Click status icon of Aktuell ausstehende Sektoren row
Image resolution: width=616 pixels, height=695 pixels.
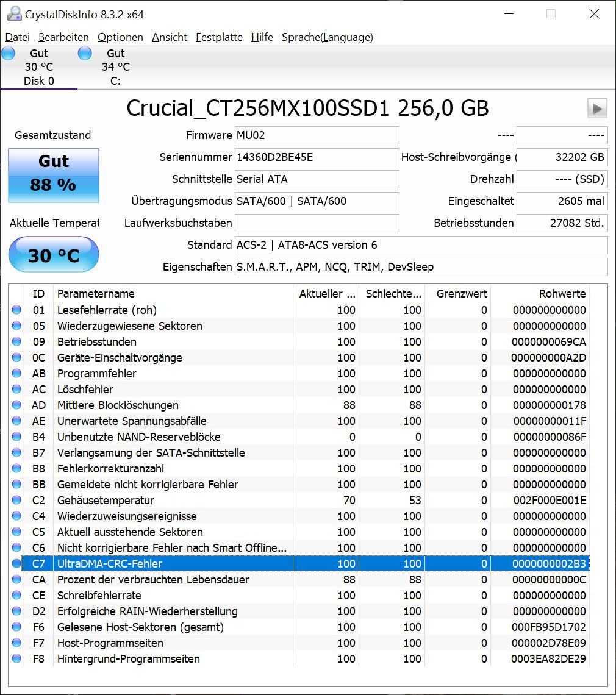[16, 532]
